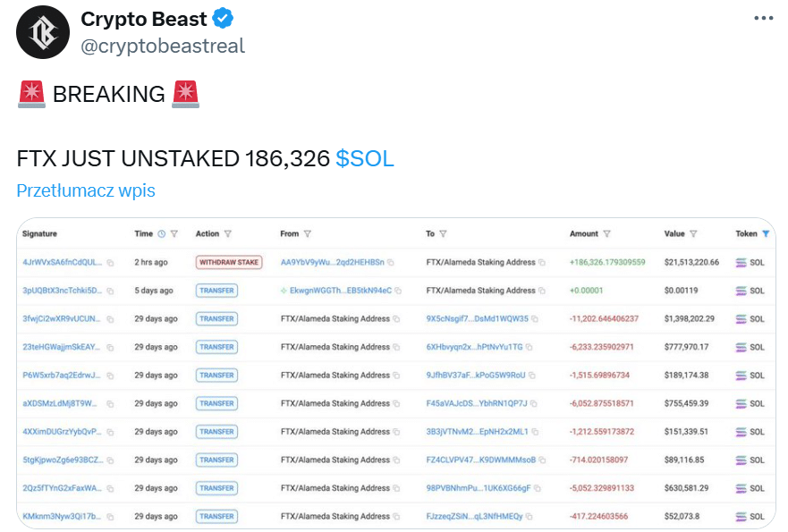Click the WITHDRAW STAKE action badge
The width and height of the screenshot is (788, 532).
229,262
